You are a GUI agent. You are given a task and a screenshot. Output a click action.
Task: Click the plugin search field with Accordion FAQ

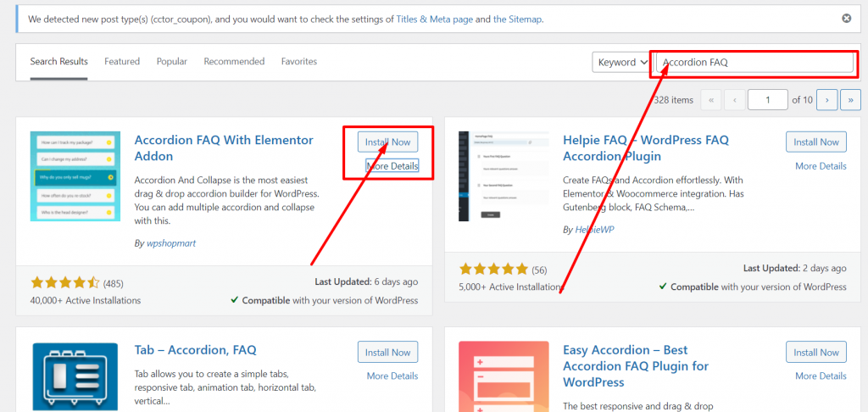pos(754,62)
